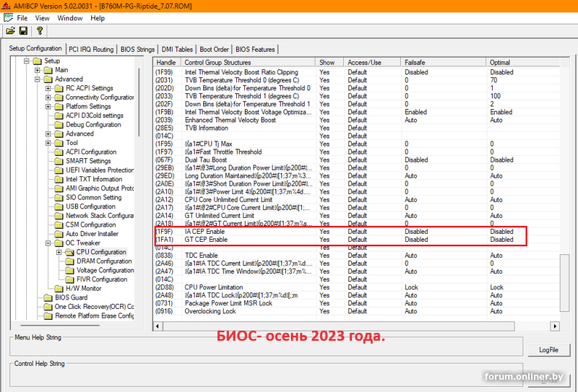Open the BIOS Guard folder

(x=71, y=297)
